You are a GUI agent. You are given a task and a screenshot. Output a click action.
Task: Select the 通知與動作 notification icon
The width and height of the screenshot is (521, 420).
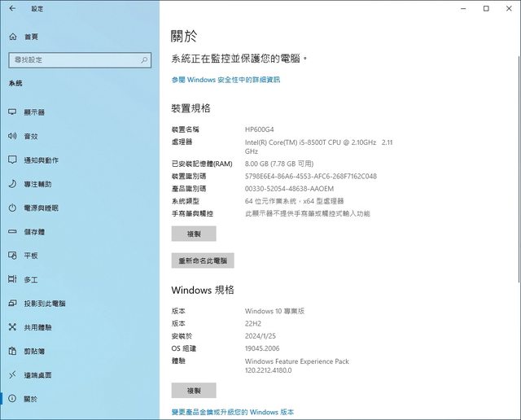point(12,160)
